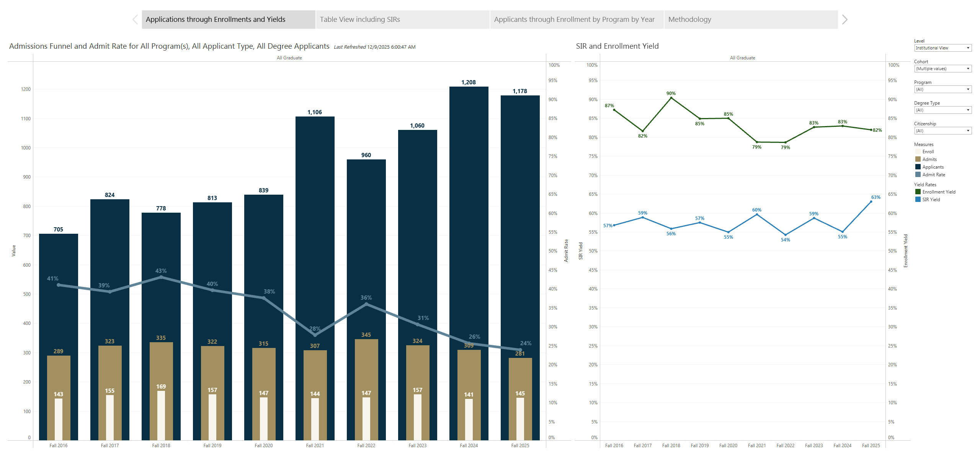The height and width of the screenshot is (456, 980).
Task: Click the 90% Enrollment Yield point for Fall 2018
Action: coord(671,98)
